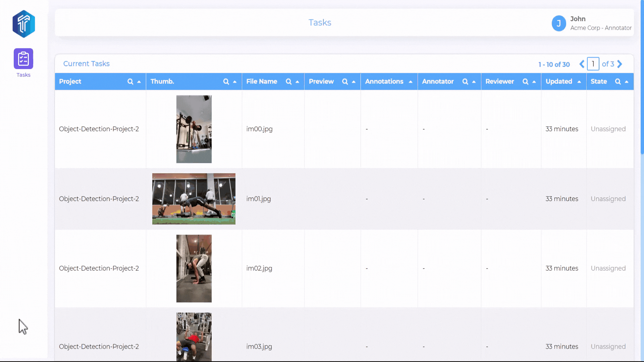This screenshot has height=362, width=644.
Task: Search the File Name column
Action: click(288, 81)
